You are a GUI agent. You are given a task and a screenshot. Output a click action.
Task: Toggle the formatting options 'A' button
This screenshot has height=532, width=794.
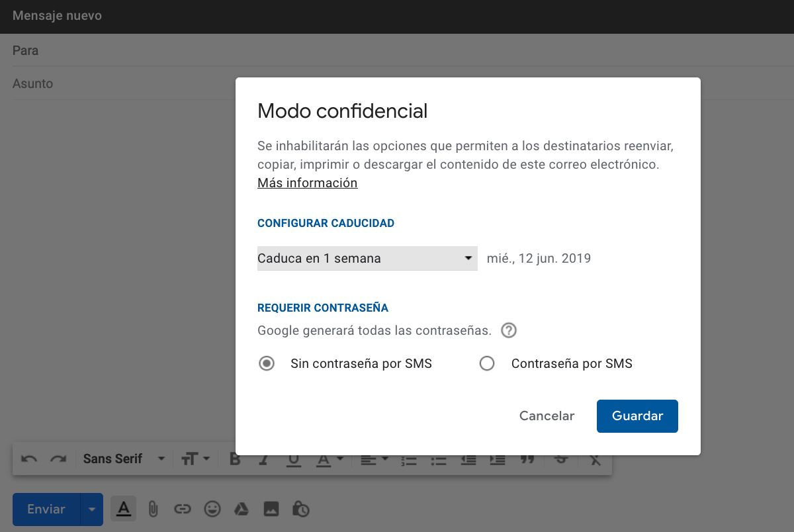123,509
